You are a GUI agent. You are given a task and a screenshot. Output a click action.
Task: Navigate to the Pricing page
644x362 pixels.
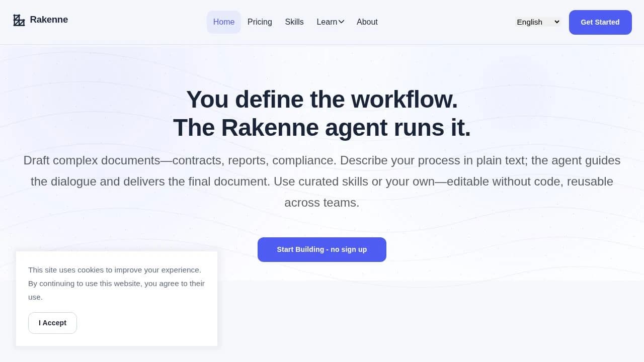click(260, 22)
